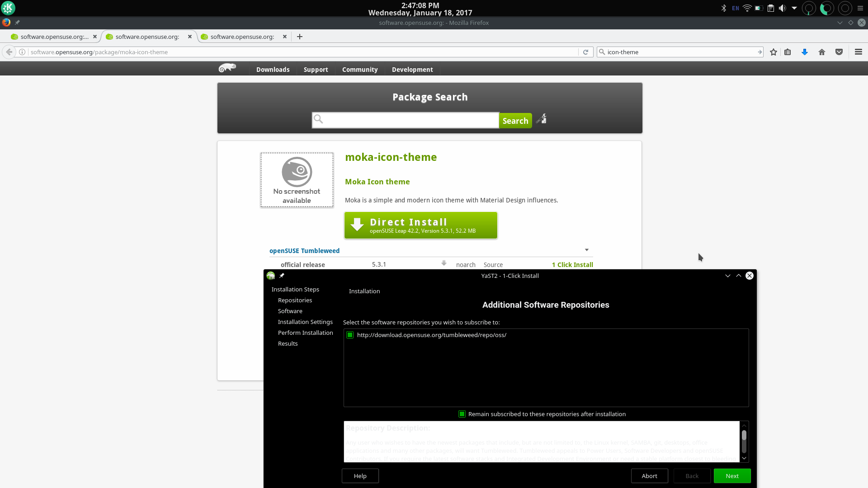Open the EN keyboard layout indicator
Viewport: 868px width, 488px height.
(736, 8)
